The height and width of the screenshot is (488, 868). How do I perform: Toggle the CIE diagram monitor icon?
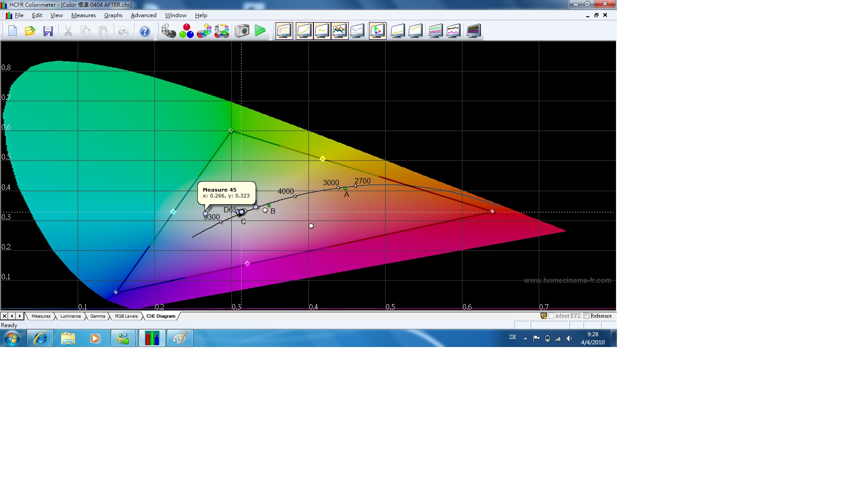click(378, 31)
